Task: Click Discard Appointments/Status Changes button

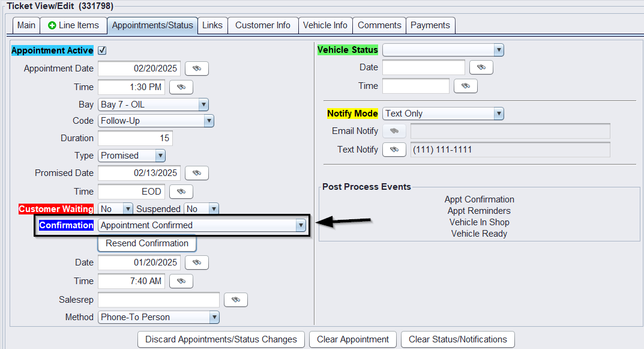Action: point(221,339)
